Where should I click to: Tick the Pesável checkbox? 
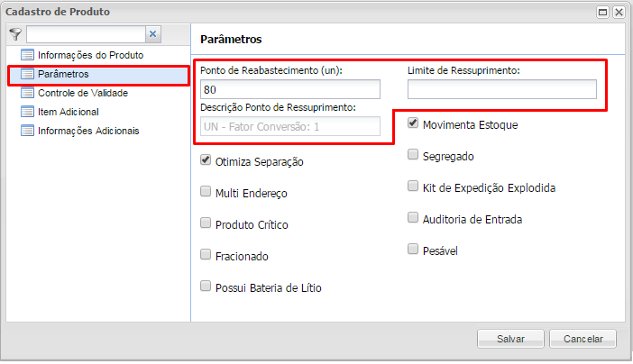413,250
